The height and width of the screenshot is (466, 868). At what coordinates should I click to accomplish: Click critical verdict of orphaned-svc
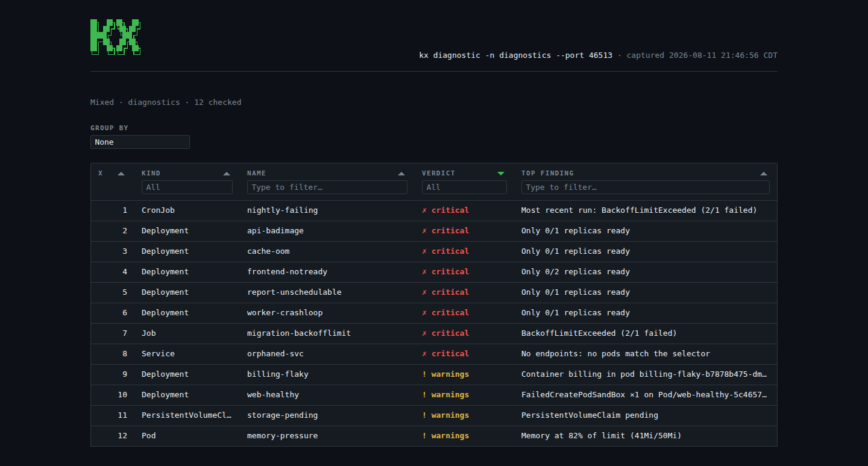click(445, 354)
